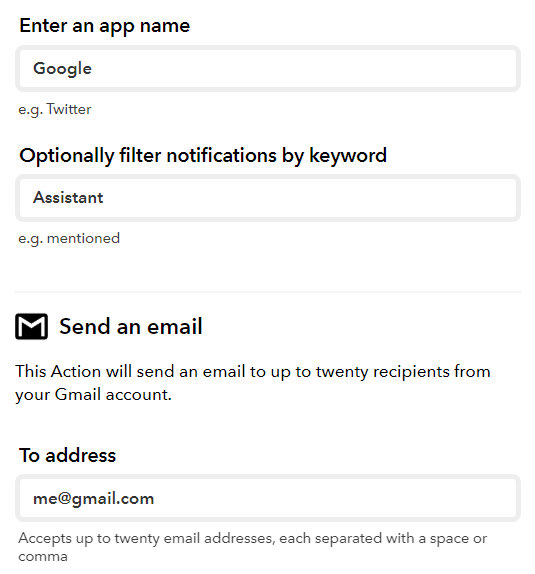Click the 'e.g. mentioned' hint text
This screenshot has height=574, width=535.
coord(69,238)
